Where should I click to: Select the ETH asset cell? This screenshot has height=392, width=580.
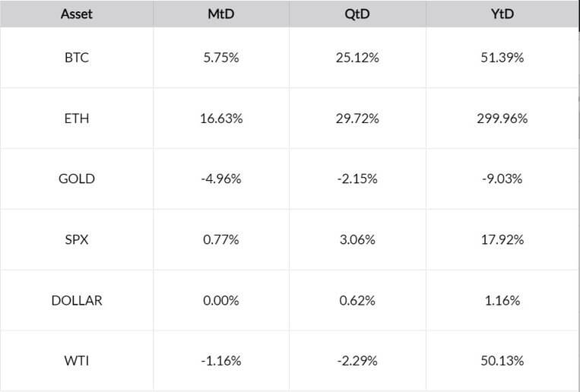pos(77,119)
